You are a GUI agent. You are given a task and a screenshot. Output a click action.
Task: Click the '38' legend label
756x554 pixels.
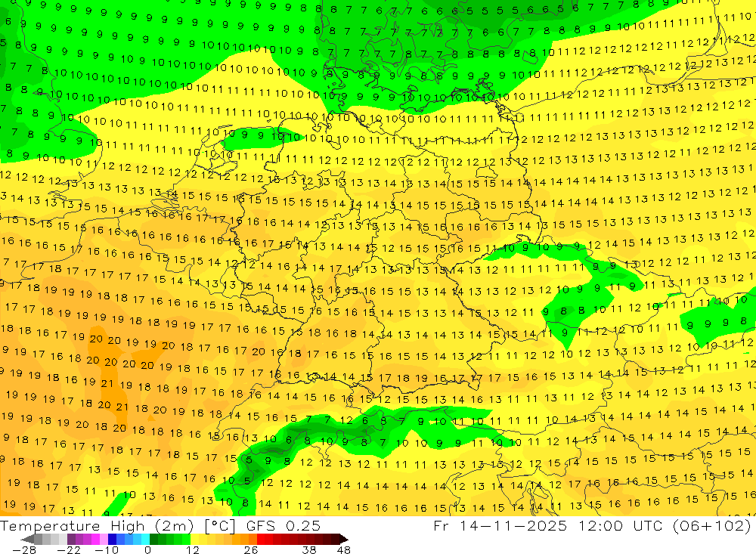[x=309, y=549]
